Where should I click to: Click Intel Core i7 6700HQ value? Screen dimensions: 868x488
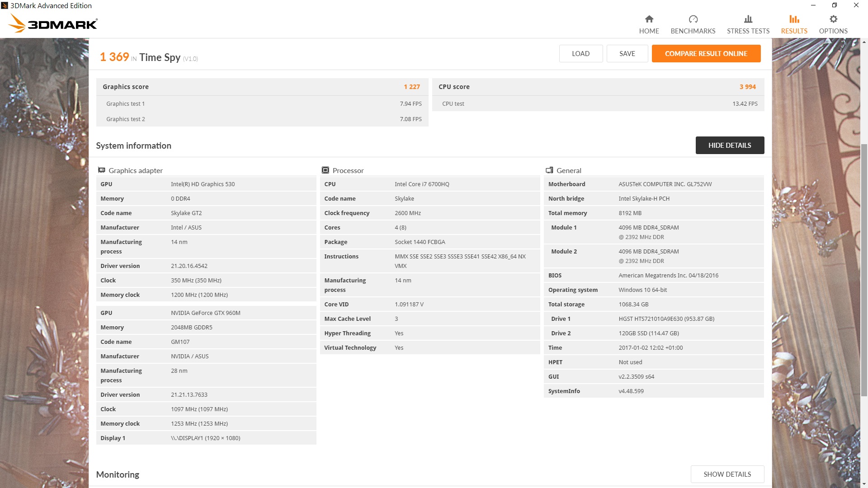(x=422, y=184)
